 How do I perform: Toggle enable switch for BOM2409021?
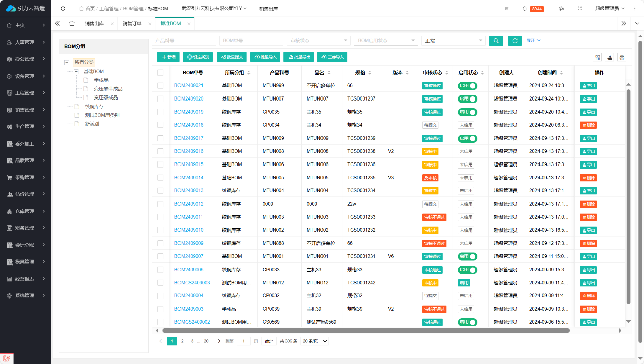[x=467, y=86]
